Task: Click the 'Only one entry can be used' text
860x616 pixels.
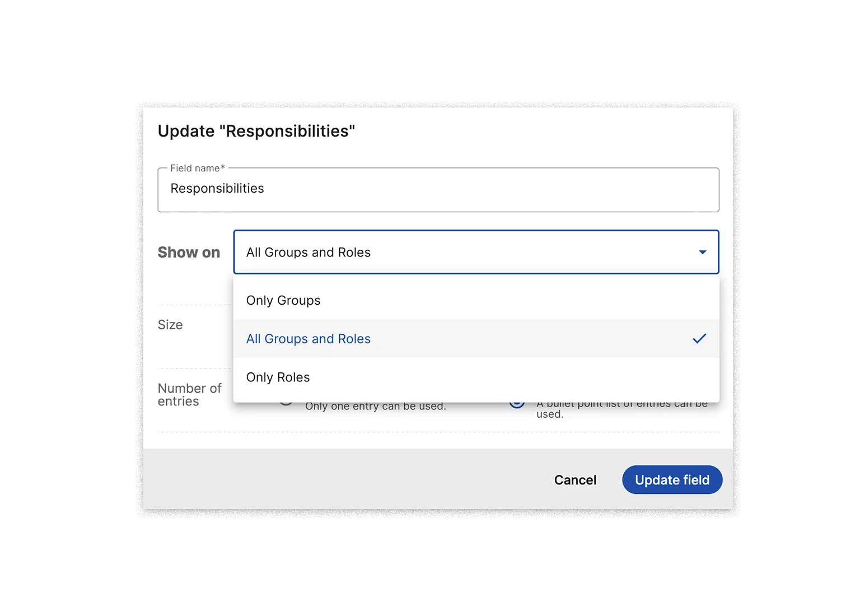Action: tap(376, 407)
